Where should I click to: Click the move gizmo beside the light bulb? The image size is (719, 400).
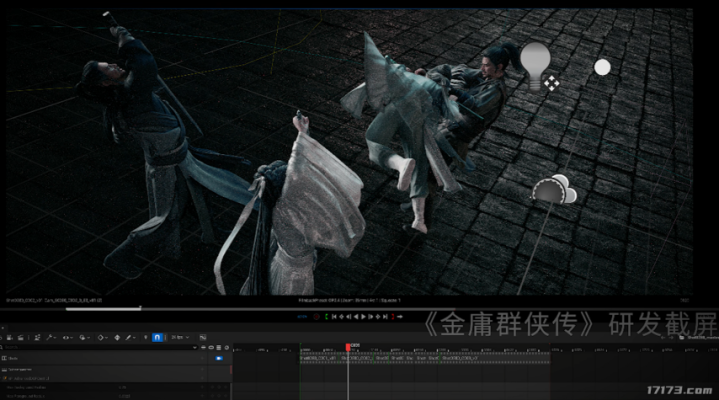tap(551, 85)
